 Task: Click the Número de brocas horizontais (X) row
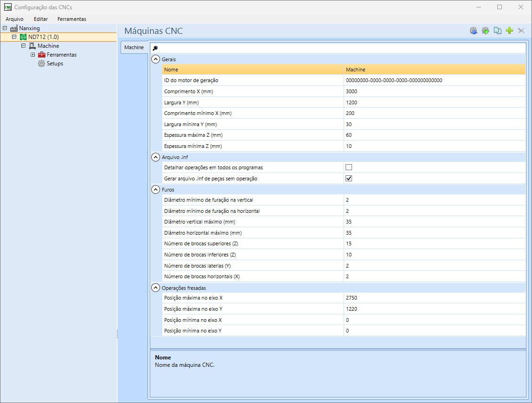coord(344,276)
